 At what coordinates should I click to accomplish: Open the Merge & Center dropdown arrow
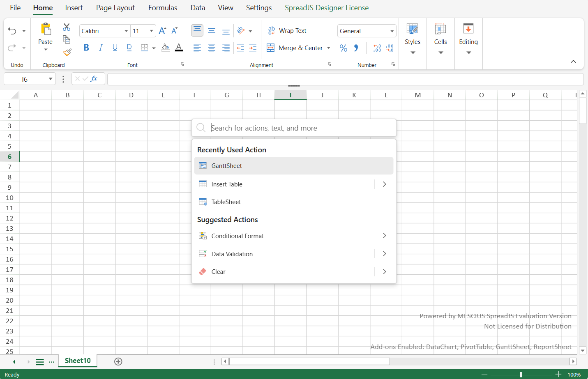pos(329,48)
